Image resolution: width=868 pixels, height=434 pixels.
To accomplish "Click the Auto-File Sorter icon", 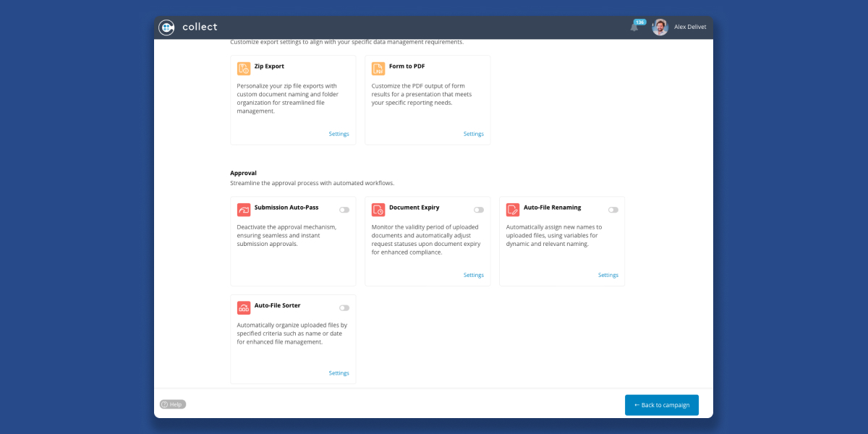I will coord(244,308).
